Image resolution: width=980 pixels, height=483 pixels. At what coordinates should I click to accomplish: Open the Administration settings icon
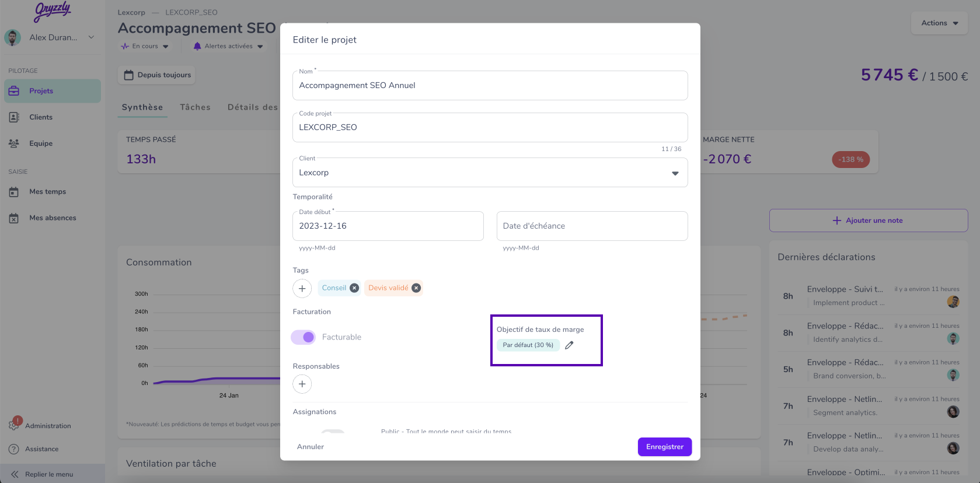click(14, 425)
